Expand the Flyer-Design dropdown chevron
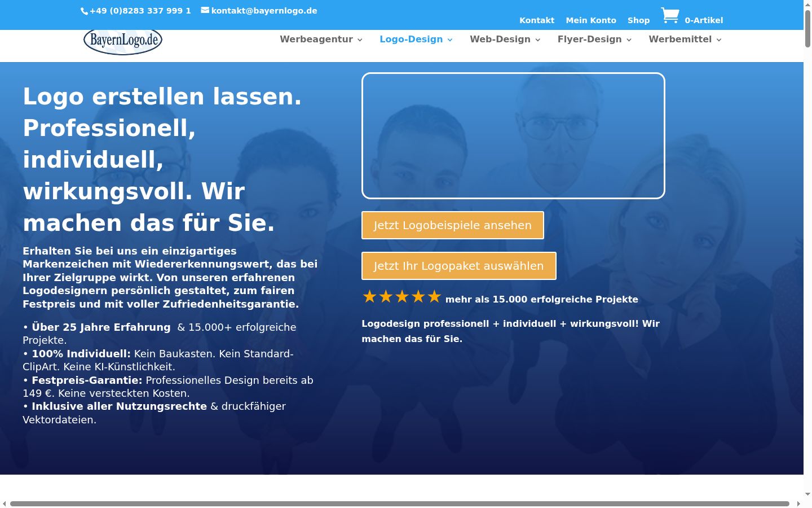The width and height of the screenshot is (812, 508). [x=629, y=40]
